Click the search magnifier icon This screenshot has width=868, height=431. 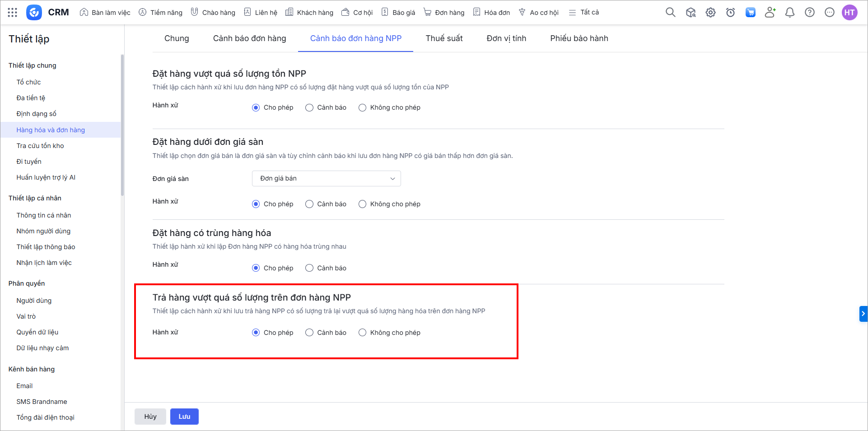[x=670, y=13]
